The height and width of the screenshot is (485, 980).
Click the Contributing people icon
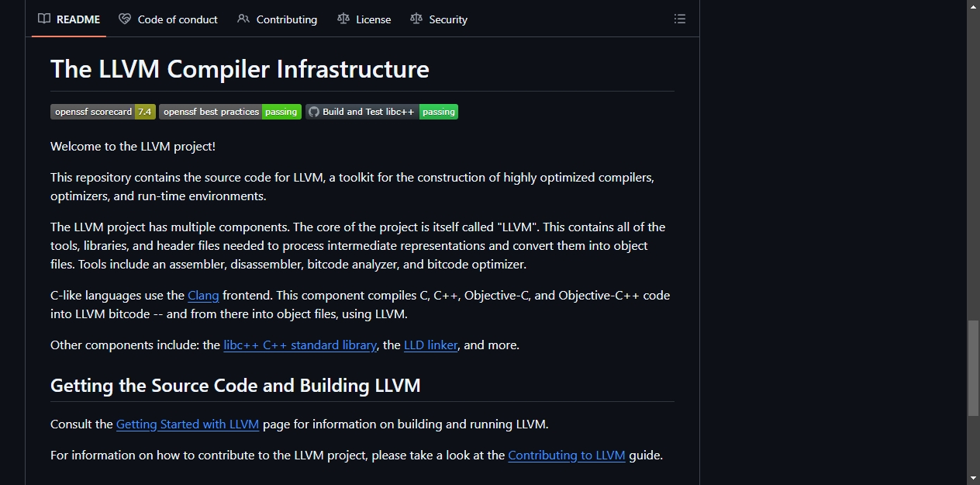click(243, 19)
